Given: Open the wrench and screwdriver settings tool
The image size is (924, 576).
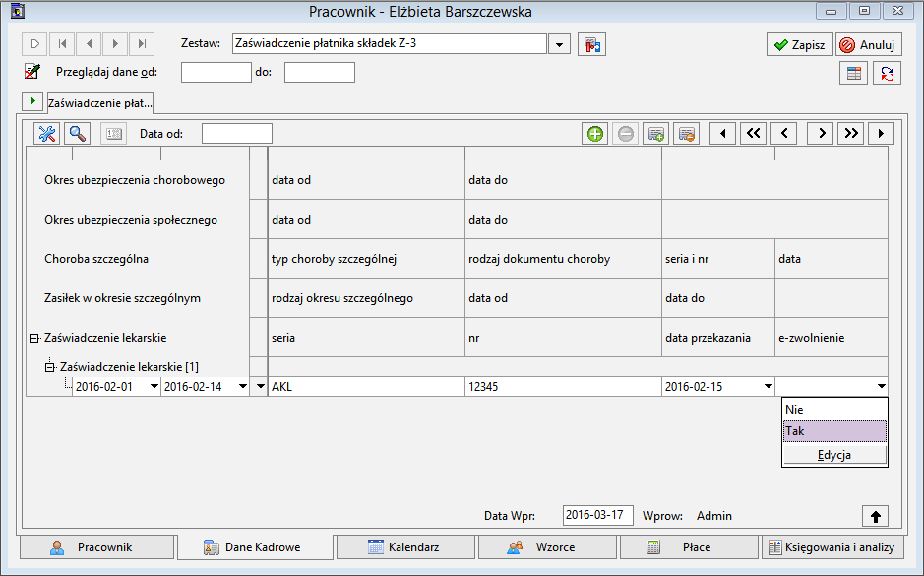Looking at the screenshot, I should point(47,134).
